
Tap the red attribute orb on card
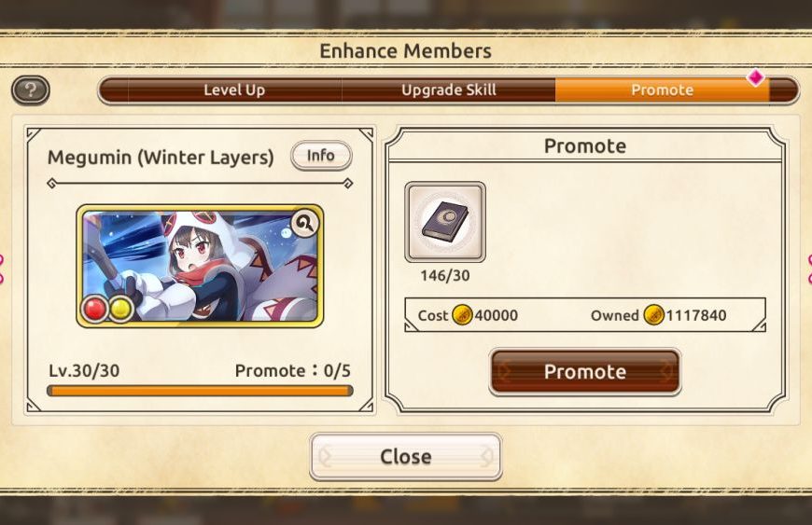94,309
